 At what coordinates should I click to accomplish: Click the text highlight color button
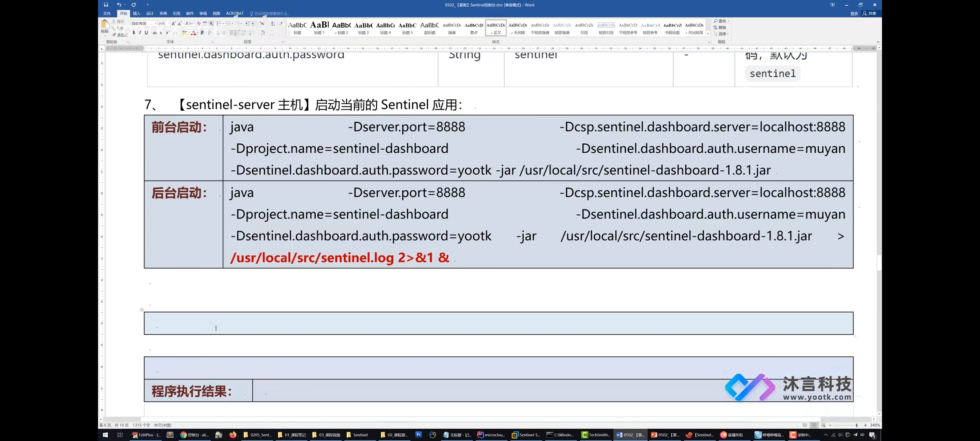point(185,33)
